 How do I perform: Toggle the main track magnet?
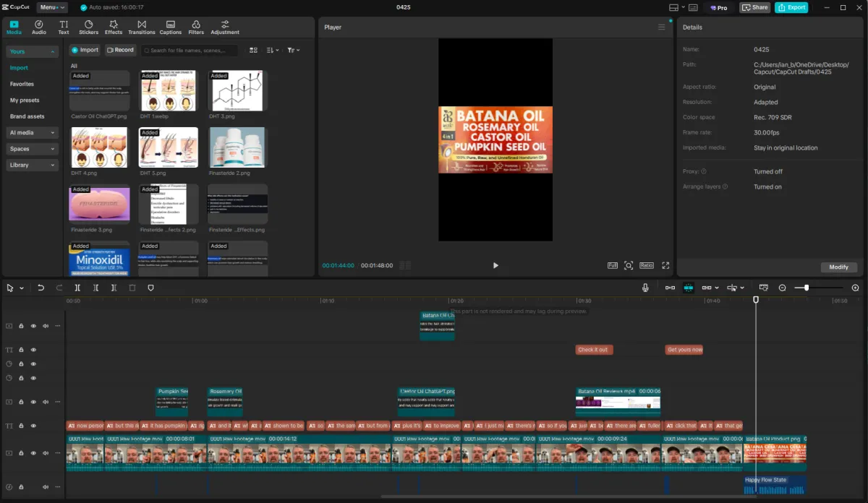(670, 288)
